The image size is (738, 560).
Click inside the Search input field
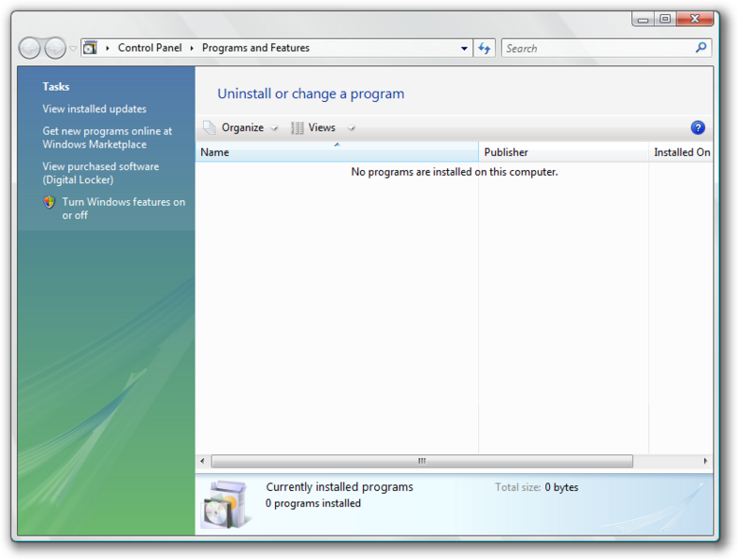[x=598, y=48]
